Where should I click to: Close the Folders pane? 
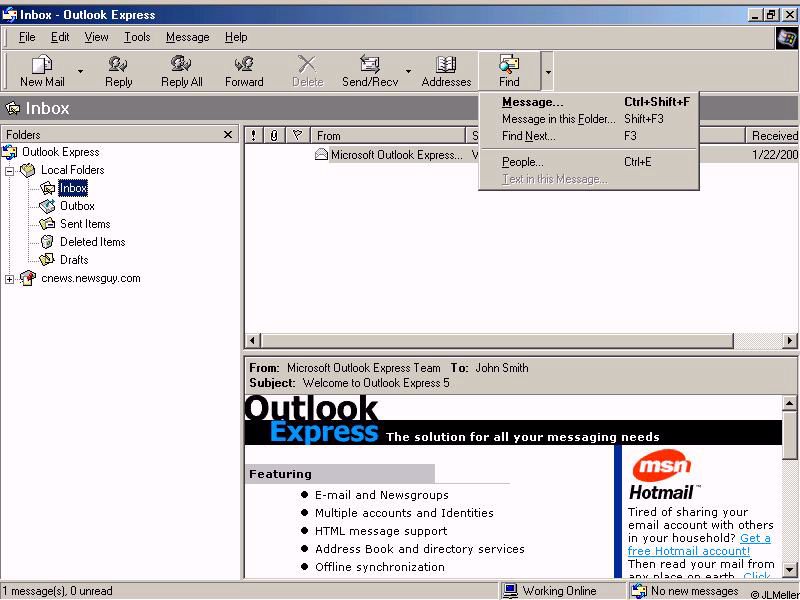[228, 135]
